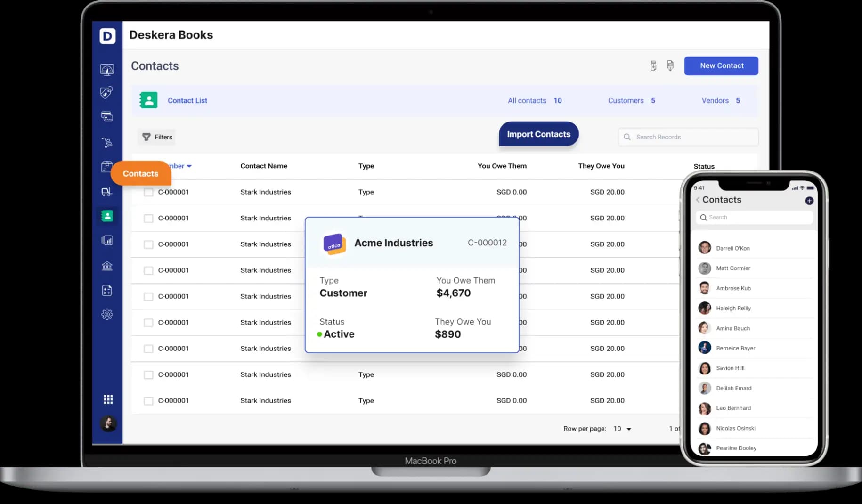The height and width of the screenshot is (504, 862).
Task: Open the Filters control
Action: tap(157, 137)
